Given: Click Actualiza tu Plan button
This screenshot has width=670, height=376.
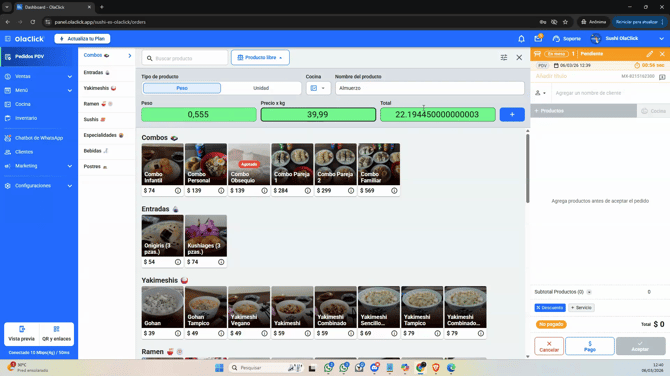Looking at the screenshot, I should pyautogui.click(x=82, y=39).
